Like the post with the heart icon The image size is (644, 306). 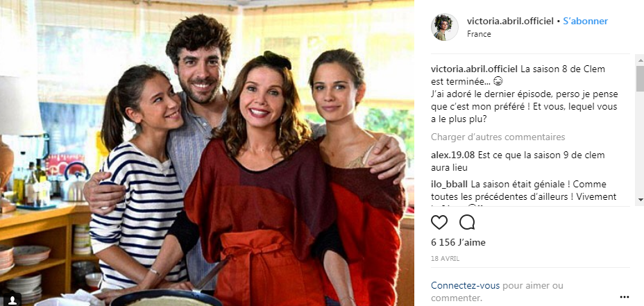click(x=439, y=222)
